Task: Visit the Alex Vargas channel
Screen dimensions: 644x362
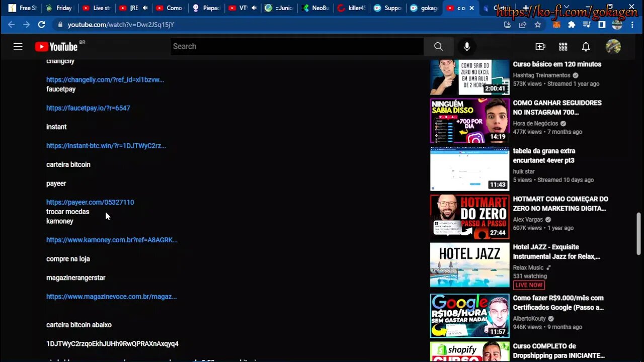Action: click(x=528, y=220)
